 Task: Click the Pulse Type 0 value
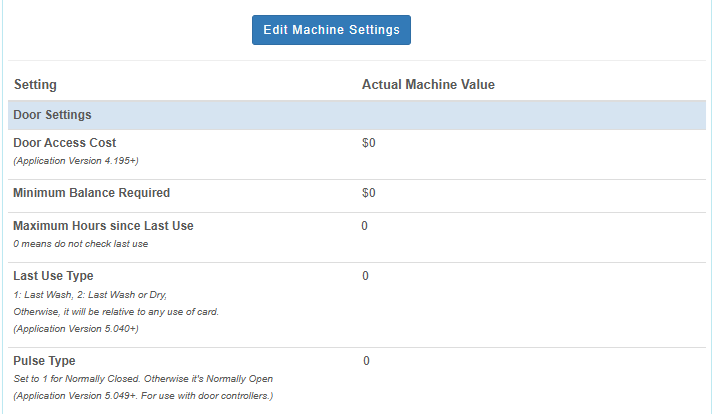click(366, 361)
